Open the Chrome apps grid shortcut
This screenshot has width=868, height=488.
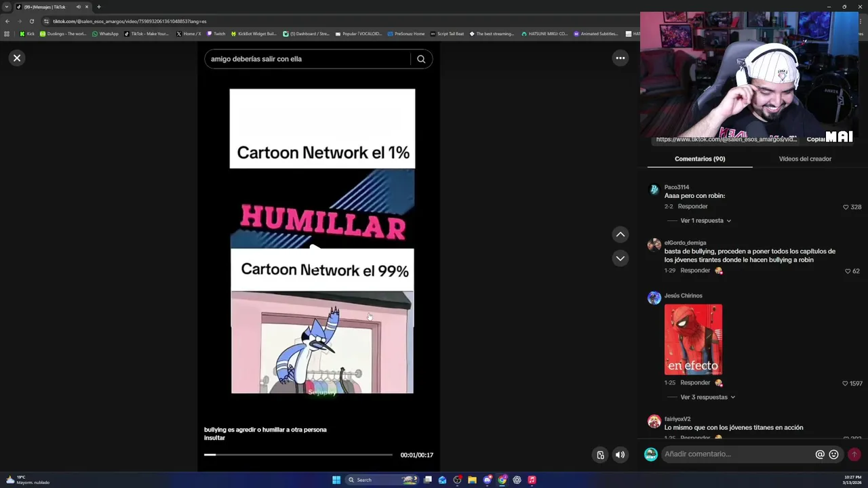(x=7, y=33)
